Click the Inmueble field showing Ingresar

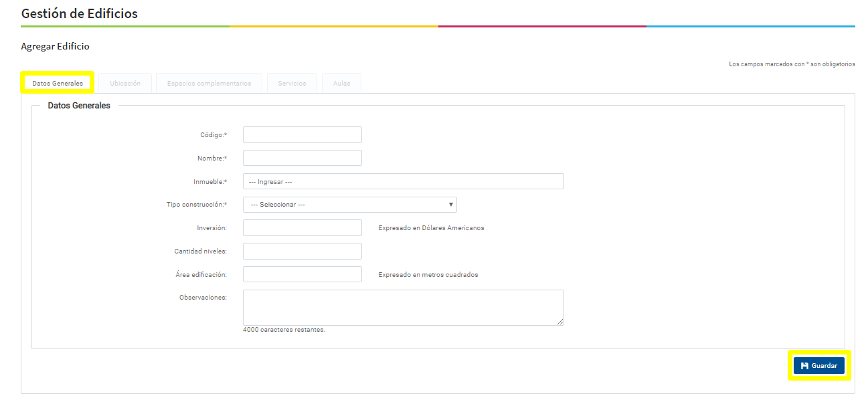403,182
